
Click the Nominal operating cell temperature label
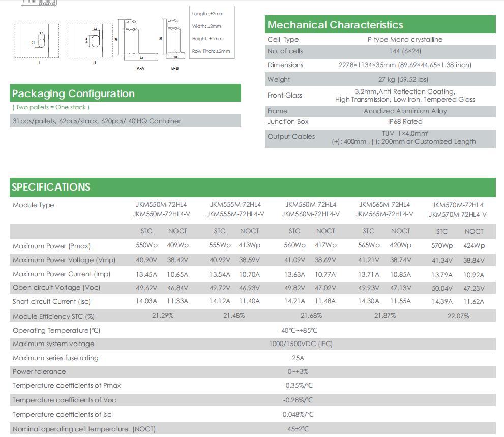click(x=84, y=429)
